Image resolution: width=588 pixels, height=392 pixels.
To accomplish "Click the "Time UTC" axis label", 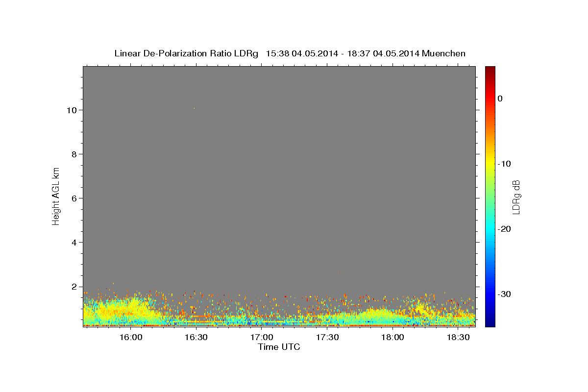I will pyautogui.click(x=279, y=347).
